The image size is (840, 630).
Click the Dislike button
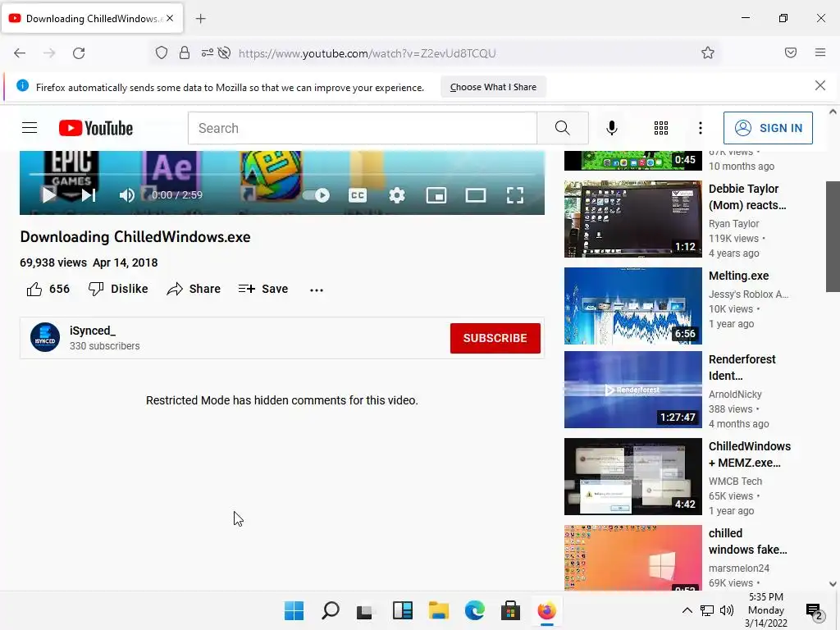tap(118, 289)
